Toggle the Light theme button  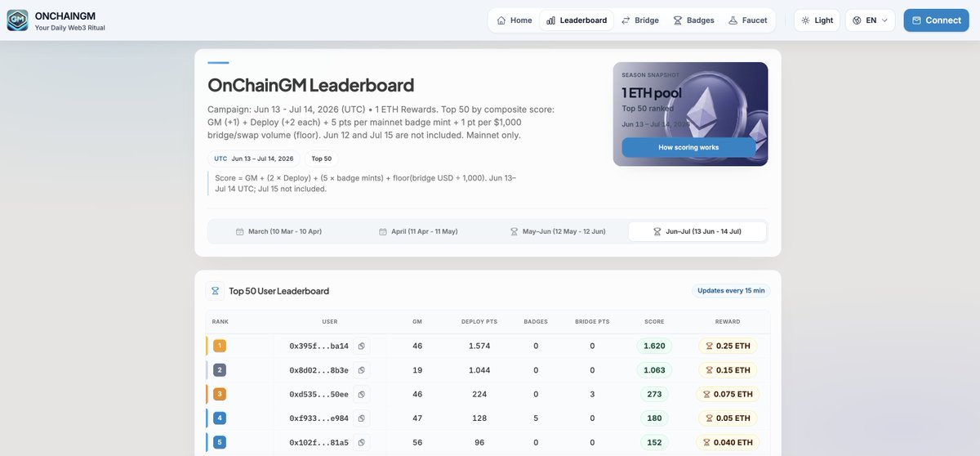click(x=817, y=20)
